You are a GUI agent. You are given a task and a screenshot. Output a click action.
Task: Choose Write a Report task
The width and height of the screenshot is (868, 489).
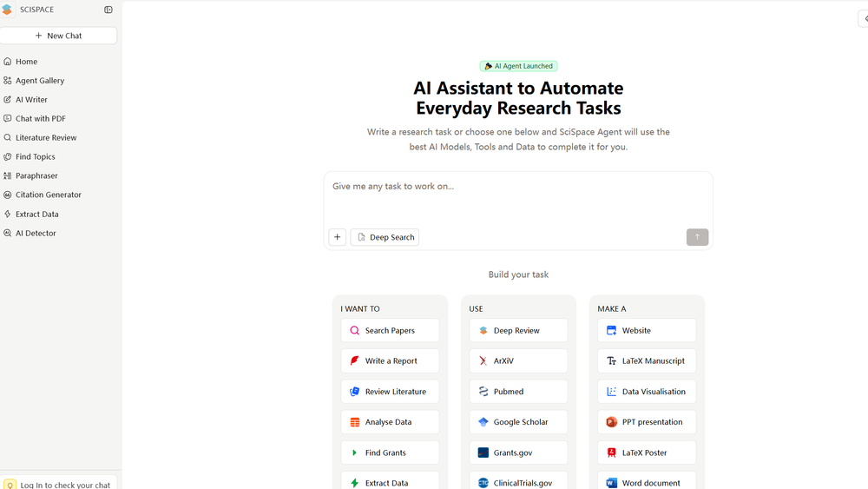[x=390, y=361]
